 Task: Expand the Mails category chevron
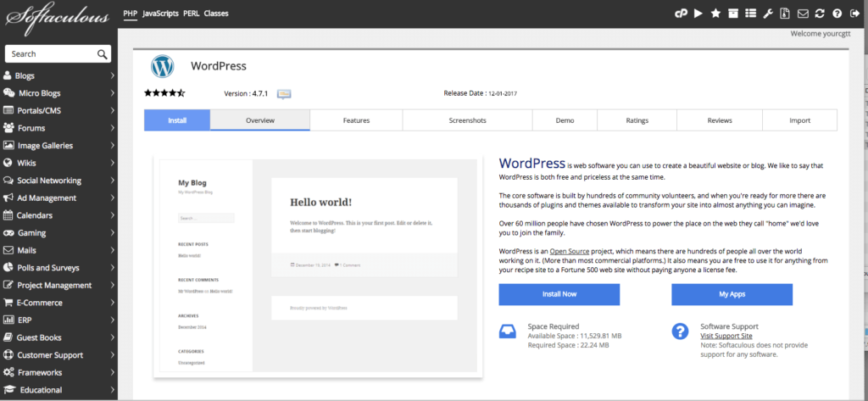(113, 250)
